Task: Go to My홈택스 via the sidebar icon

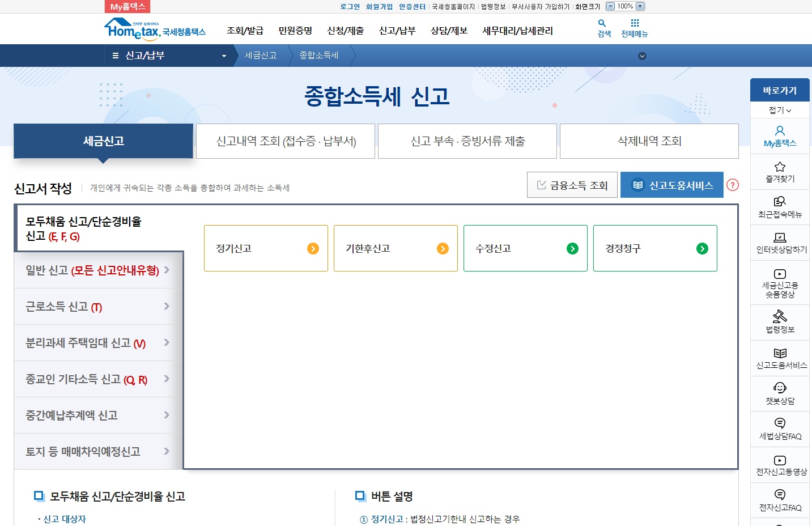Action: click(x=780, y=136)
